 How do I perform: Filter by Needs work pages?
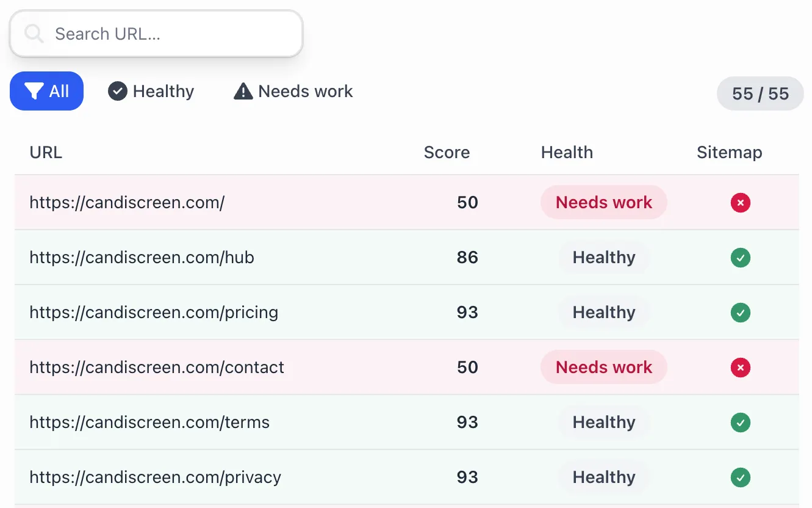(x=293, y=92)
